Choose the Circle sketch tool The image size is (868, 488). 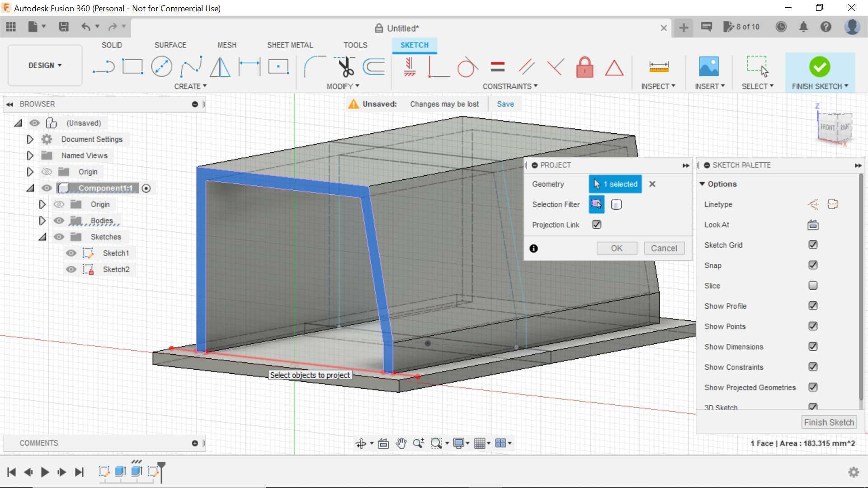(161, 66)
